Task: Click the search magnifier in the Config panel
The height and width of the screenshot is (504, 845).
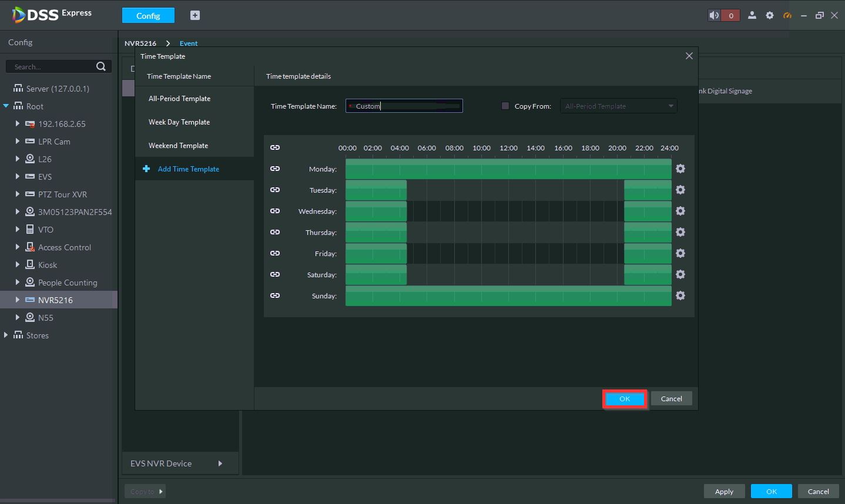Action: point(101,66)
